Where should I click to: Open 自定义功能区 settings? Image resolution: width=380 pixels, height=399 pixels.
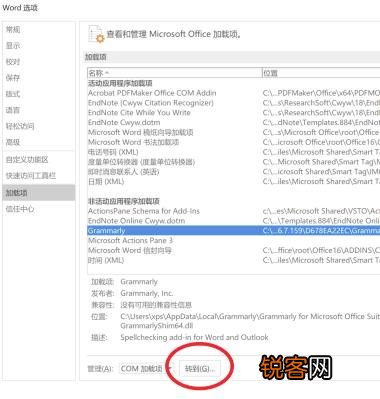[27, 160]
